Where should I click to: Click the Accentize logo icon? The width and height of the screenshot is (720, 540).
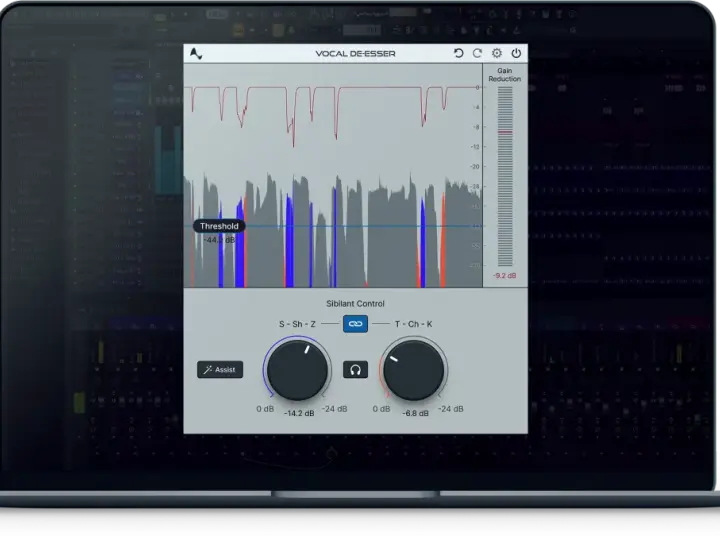[196, 54]
